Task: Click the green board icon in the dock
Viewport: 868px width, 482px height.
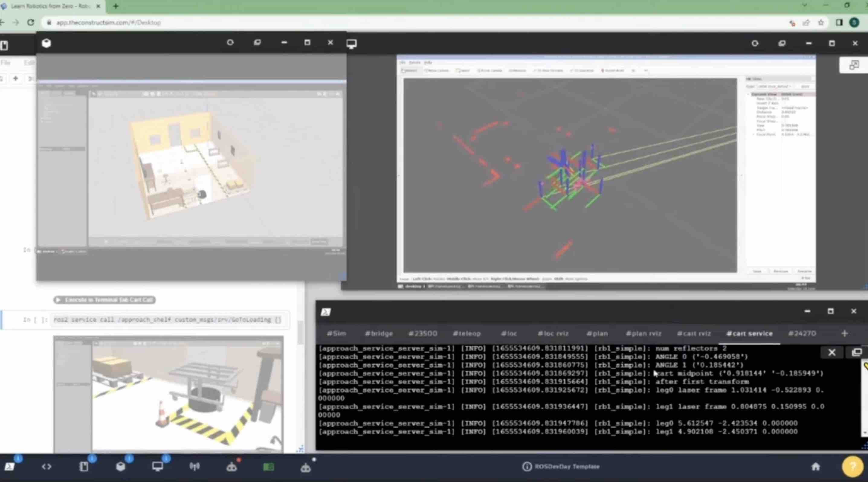Action: pos(269,467)
